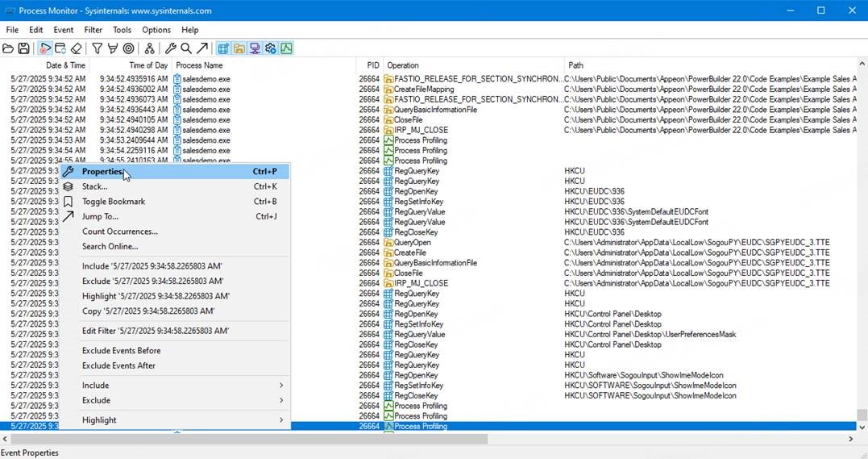Click the salesdemo.exe icon at 9:34:52.4936002
The height and width of the screenshot is (459, 868).
point(177,90)
